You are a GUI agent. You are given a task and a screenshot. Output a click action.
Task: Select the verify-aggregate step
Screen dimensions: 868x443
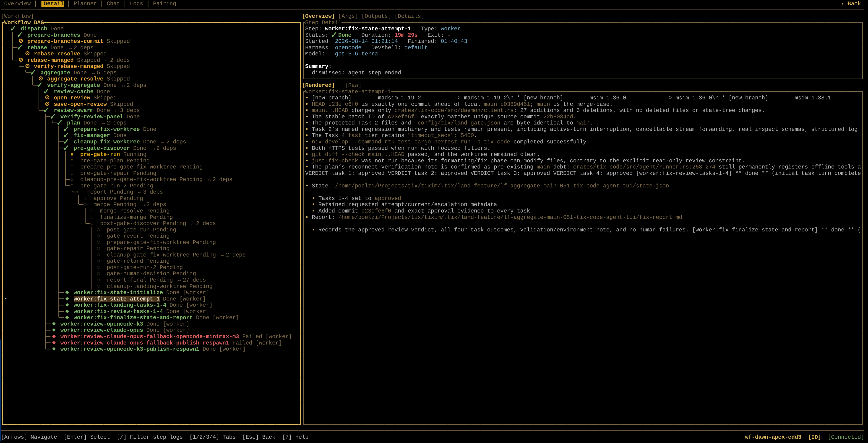73,85
